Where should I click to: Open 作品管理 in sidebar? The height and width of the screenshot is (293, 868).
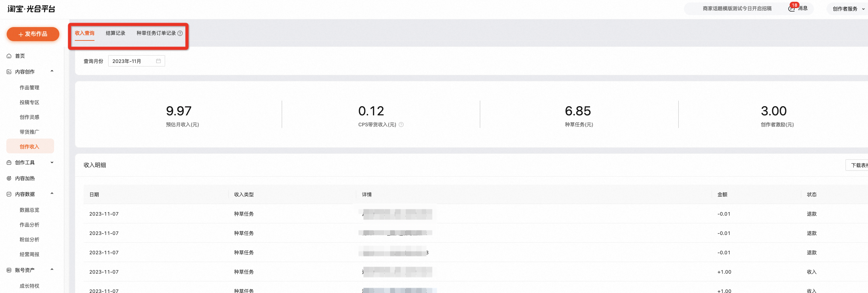[30, 88]
